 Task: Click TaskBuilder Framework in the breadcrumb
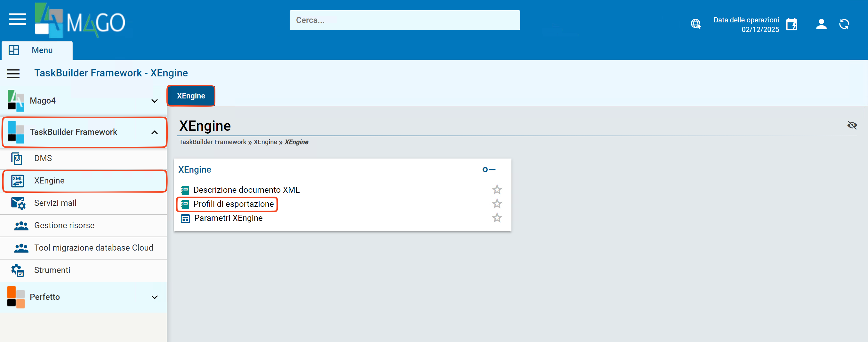[213, 142]
